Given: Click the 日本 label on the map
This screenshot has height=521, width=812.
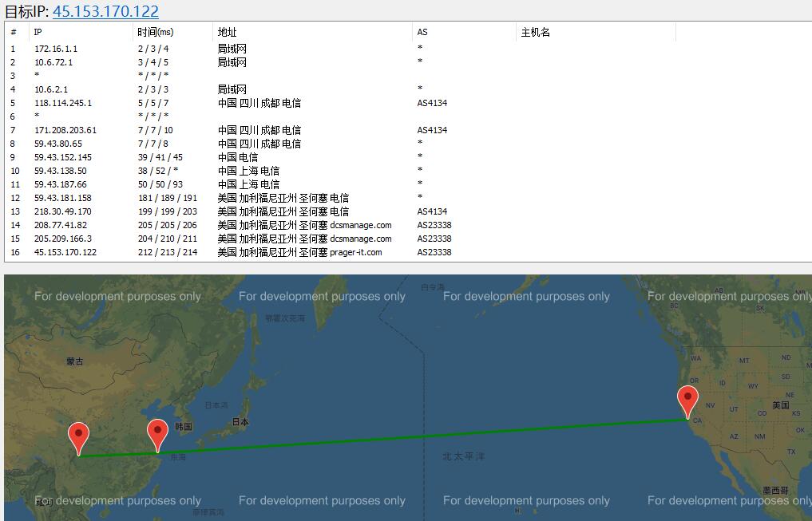Looking at the screenshot, I should point(240,422).
